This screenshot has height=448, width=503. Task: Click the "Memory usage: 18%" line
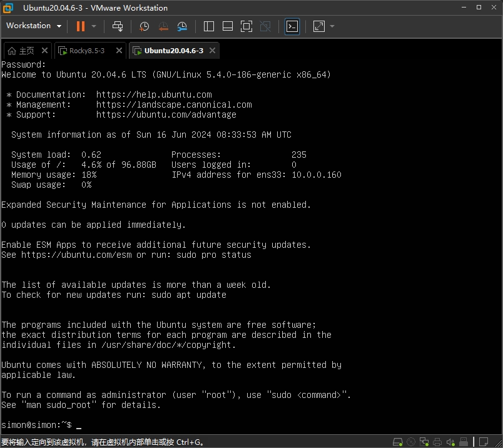coord(54,175)
